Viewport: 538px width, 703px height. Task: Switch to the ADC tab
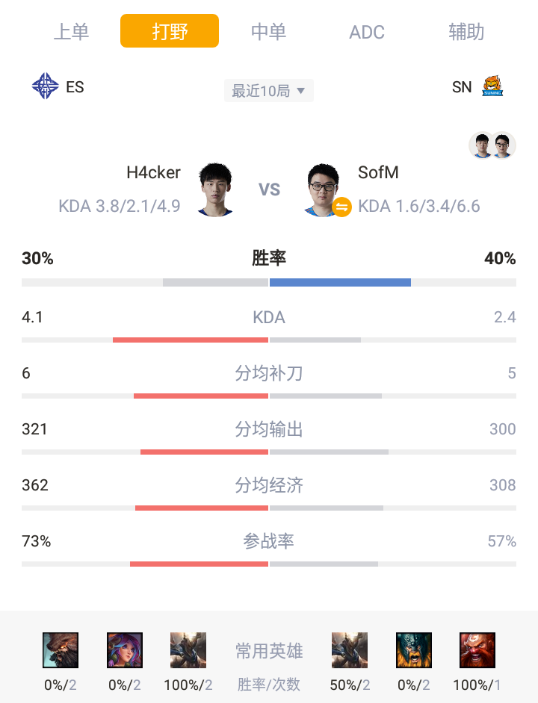(x=367, y=32)
